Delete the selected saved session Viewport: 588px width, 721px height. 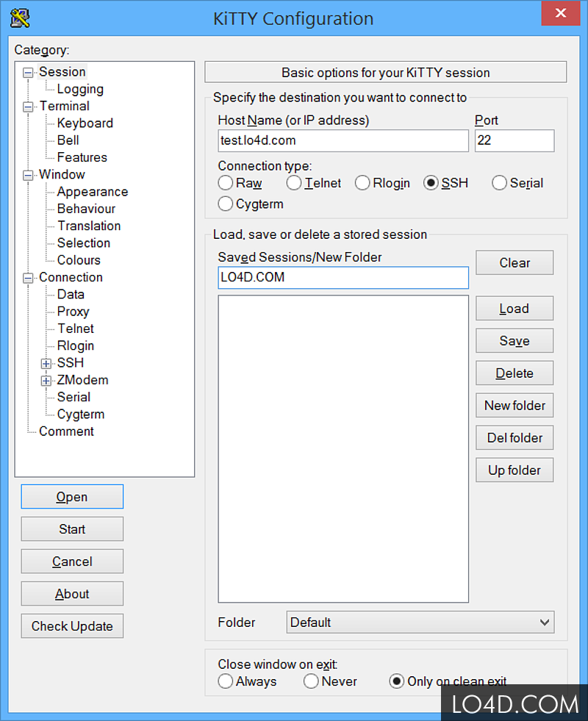(x=514, y=373)
